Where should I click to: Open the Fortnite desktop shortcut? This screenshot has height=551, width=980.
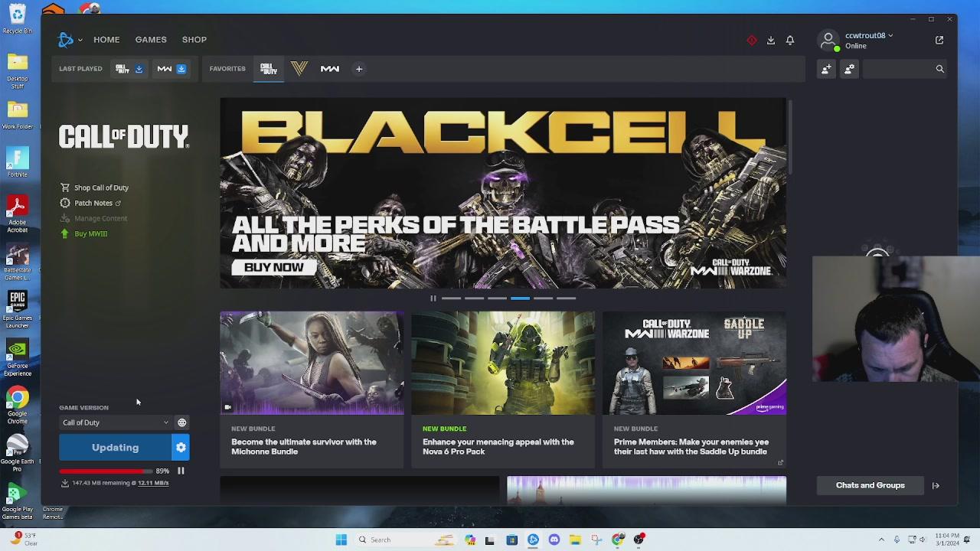tap(18, 161)
